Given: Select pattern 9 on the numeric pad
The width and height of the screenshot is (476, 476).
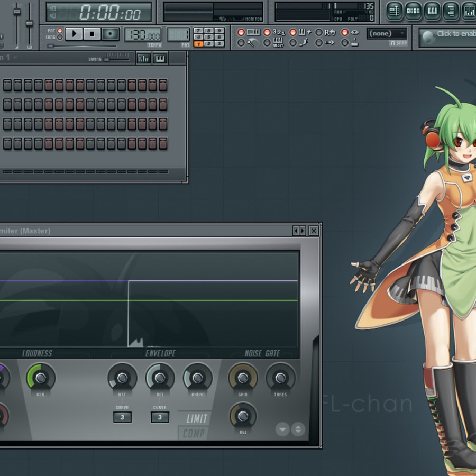Looking at the screenshot, I should point(219,30).
